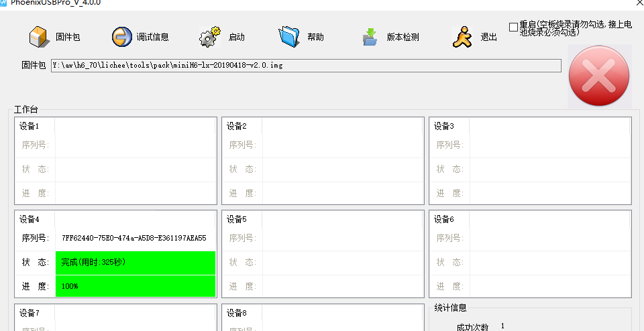Select the green 完成 status row

(136, 263)
